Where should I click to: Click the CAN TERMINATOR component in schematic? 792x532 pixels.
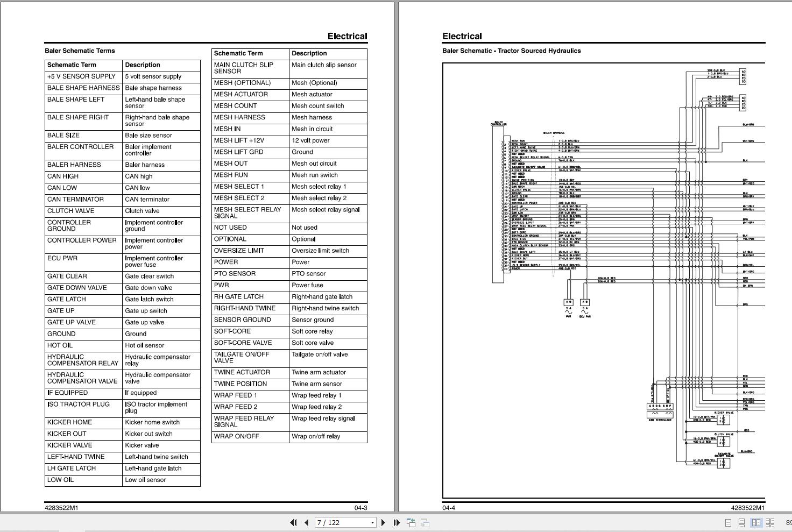click(660, 412)
